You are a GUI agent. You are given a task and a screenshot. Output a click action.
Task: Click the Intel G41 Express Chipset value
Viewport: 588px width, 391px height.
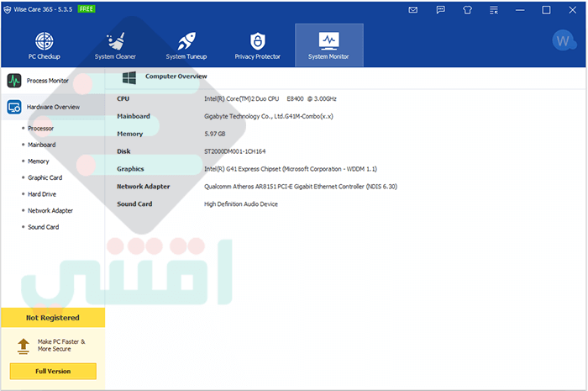(291, 169)
